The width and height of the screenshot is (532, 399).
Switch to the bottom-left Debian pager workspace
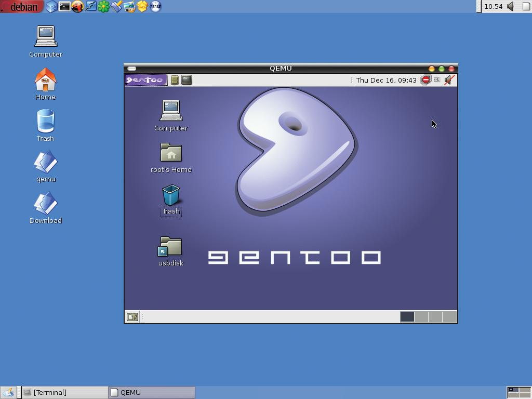click(513, 395)
